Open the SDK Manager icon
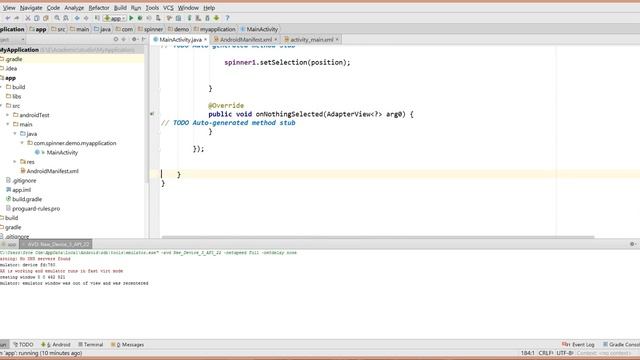 (x=198, y=18)
